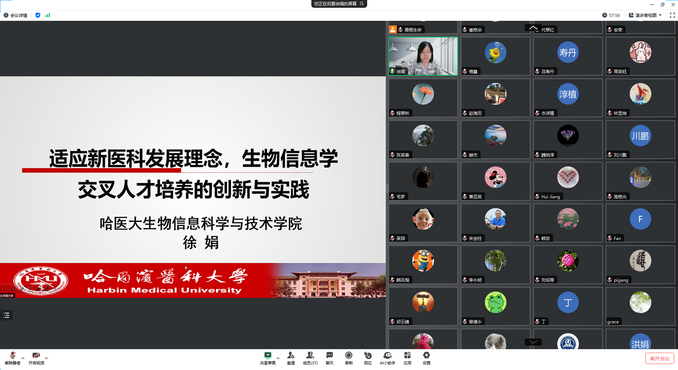Turn on the camera video button
The image size is (678, 370).
[x=36, y=358]
